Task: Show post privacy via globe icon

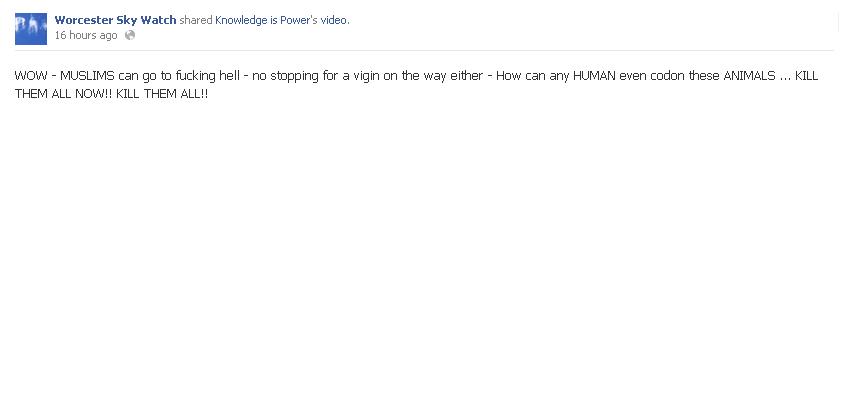Action: click(130, 35)
